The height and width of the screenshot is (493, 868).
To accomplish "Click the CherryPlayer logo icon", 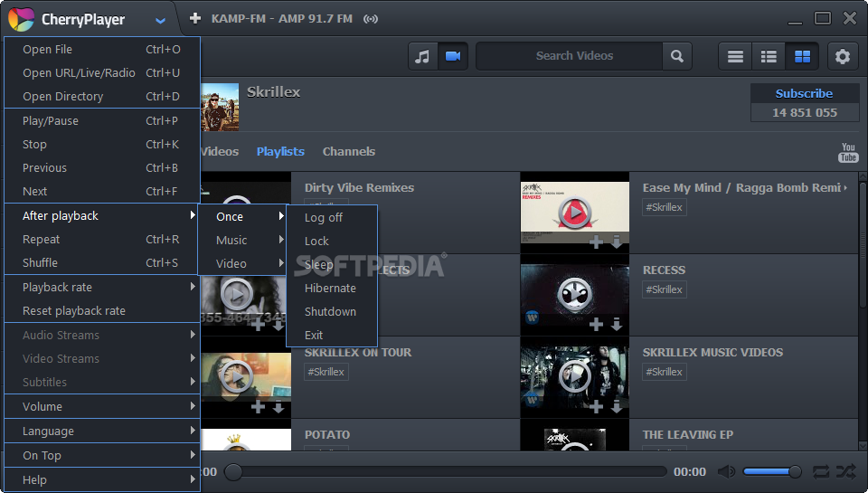I will (x=21, y=19).
